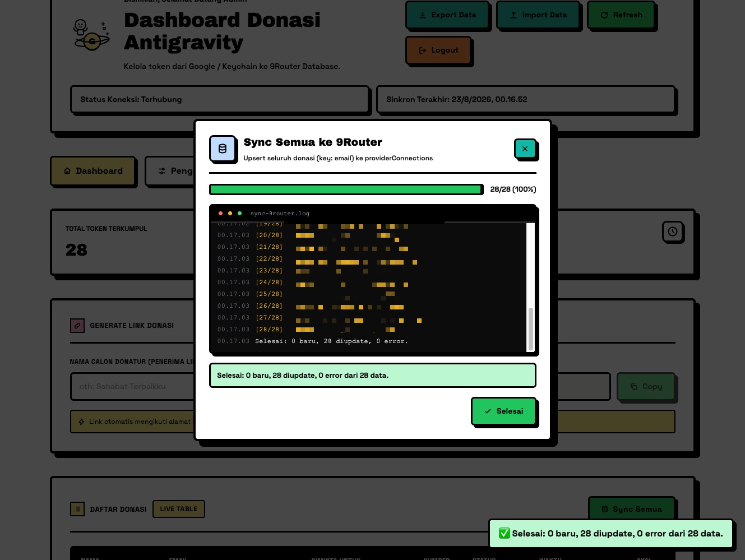Image resolution: width=745 pixels, height=560 pixels.
Task: Click the export icon in the Export Data button
Action: [x=423, y=15]
